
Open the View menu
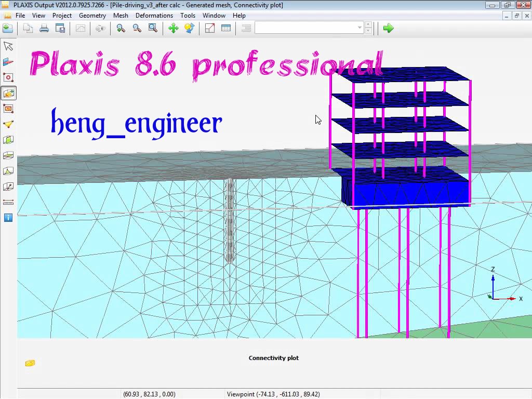(x=38, y=16)
